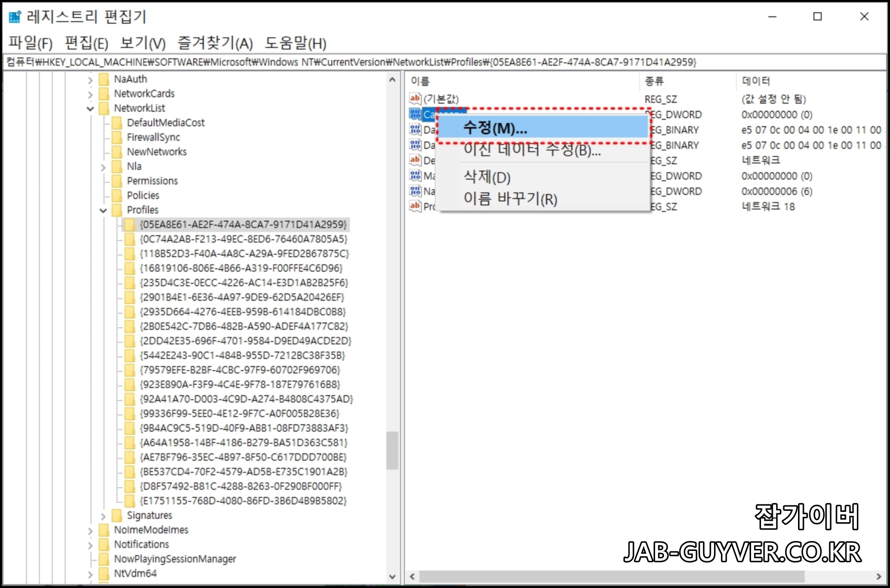Click the data value 0x00000006 (6)
Screen dimensions: 890x588
pyautogui.click(x=776, y=191)
